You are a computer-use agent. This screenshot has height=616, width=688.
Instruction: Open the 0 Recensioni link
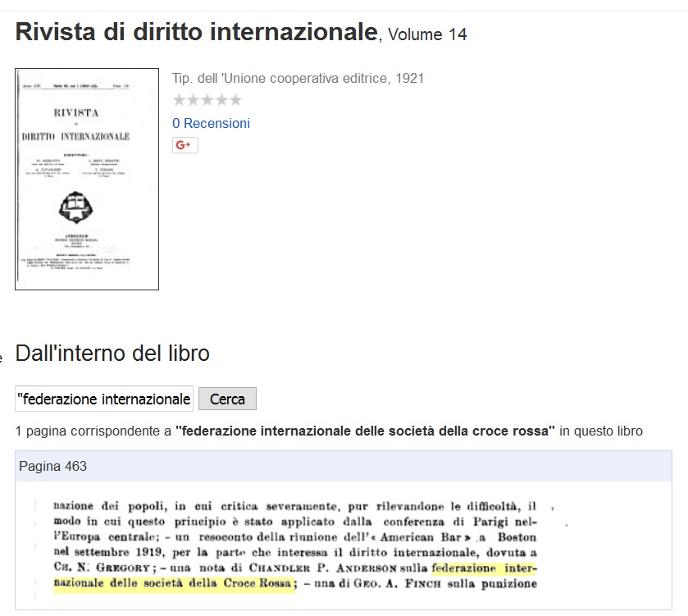211,123
